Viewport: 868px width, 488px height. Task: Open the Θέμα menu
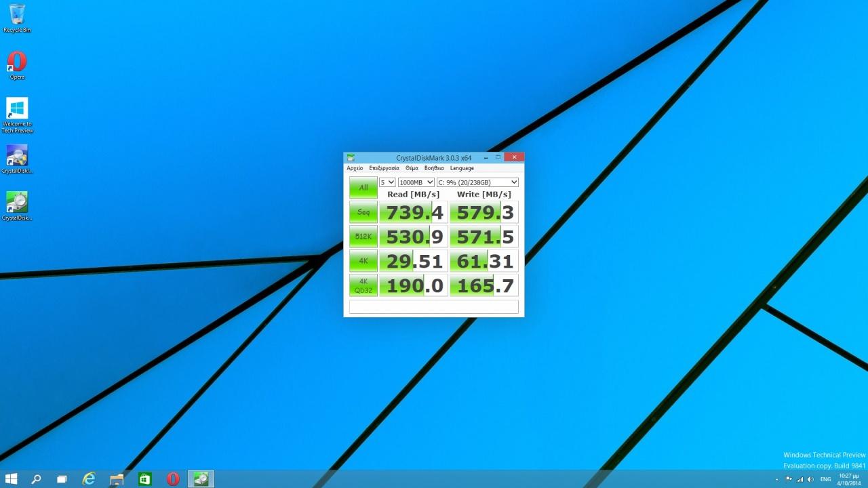[x=412, y=168]
